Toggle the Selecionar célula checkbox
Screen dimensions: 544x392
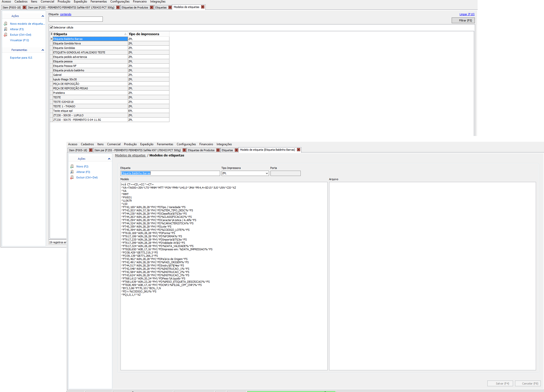[51, 27]
